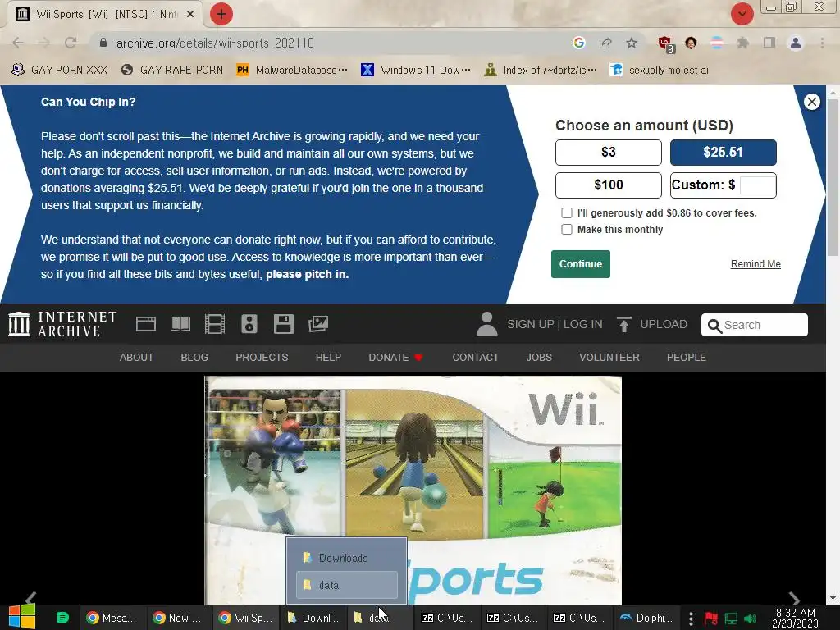Click the Internet Archive Search field
The height and width of the screenshot is (630, 840).
point(755,325)
